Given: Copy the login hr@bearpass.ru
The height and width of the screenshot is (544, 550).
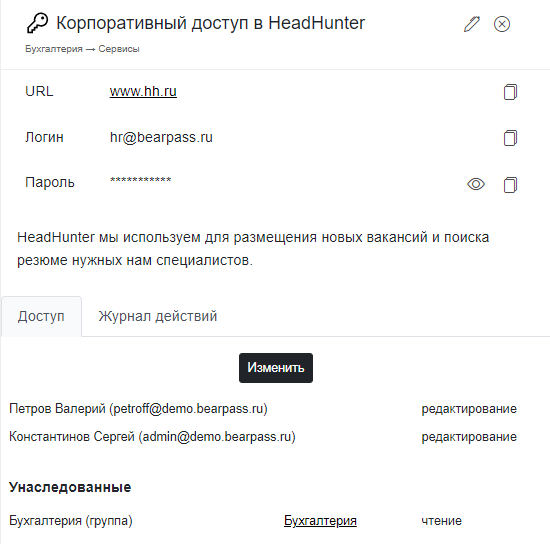Looking at the screenshot, I should (x=510, y=137).
